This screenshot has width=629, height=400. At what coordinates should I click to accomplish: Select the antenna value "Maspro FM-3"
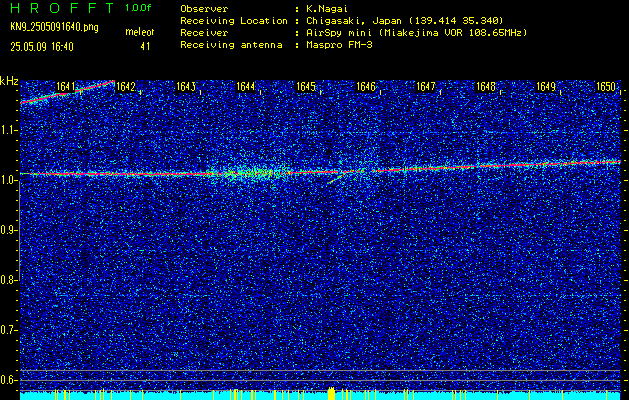[x=339, y=45]
